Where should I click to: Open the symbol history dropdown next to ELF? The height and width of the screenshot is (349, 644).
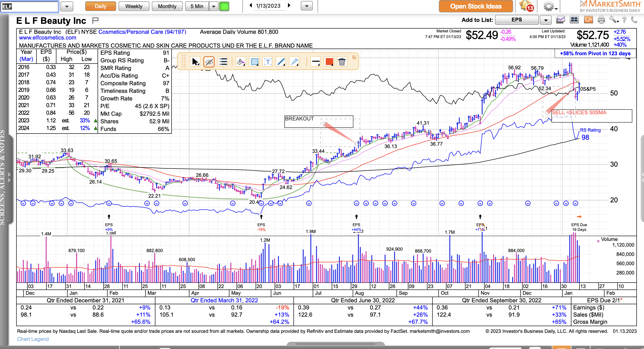pyautogui.click(x=67, y=6)
